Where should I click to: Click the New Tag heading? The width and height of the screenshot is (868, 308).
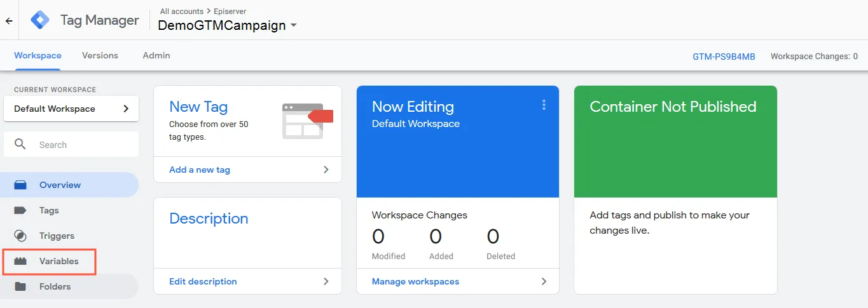[198, 107]
